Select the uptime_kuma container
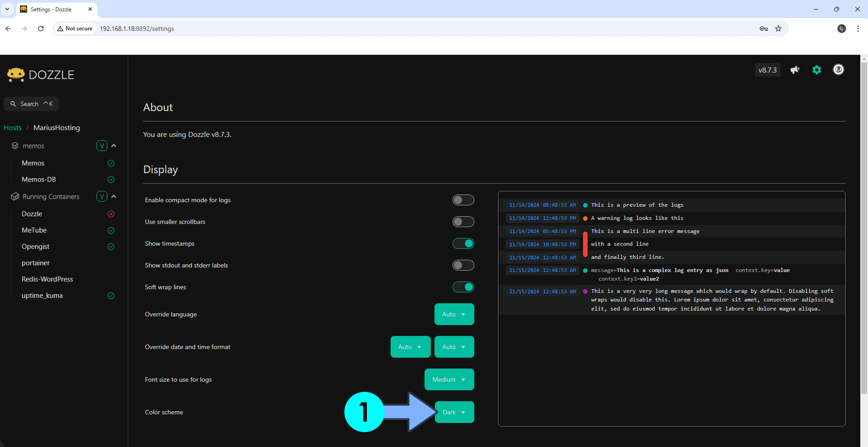Image resolution: width=868 pixels, height=447 pixels. pos(42,296)
